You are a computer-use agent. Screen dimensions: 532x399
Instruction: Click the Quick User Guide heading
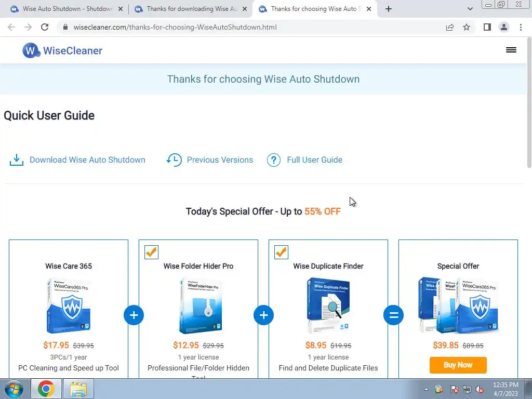click(x=49, y=115)
